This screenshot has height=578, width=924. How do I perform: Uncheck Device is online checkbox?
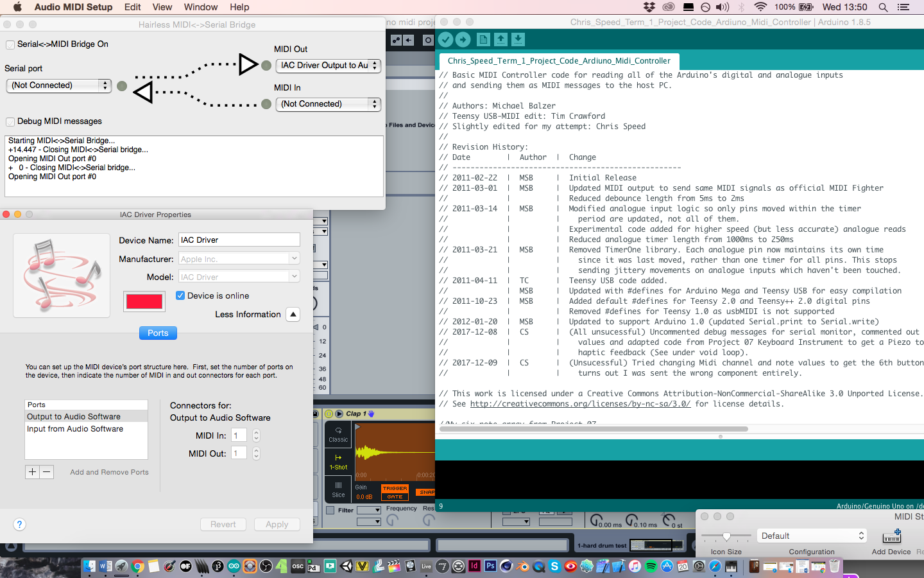click(x=180, y=295)
